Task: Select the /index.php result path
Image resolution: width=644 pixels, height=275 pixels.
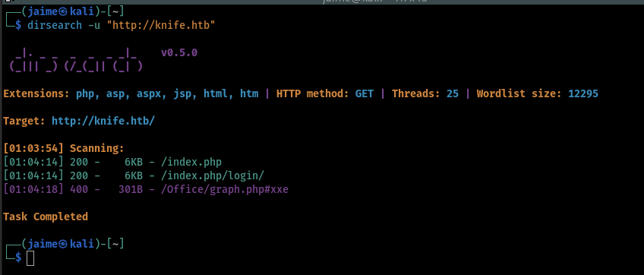Action: tap(191, 163)
